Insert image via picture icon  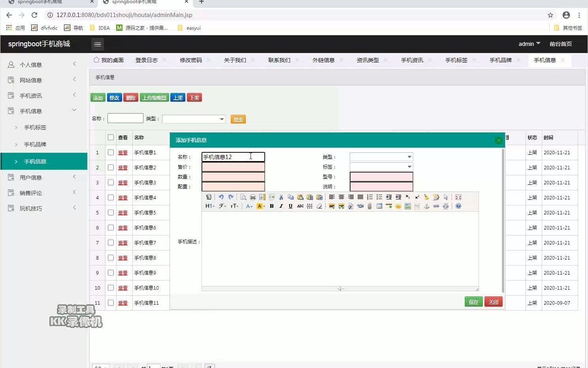tap(332, 206)
